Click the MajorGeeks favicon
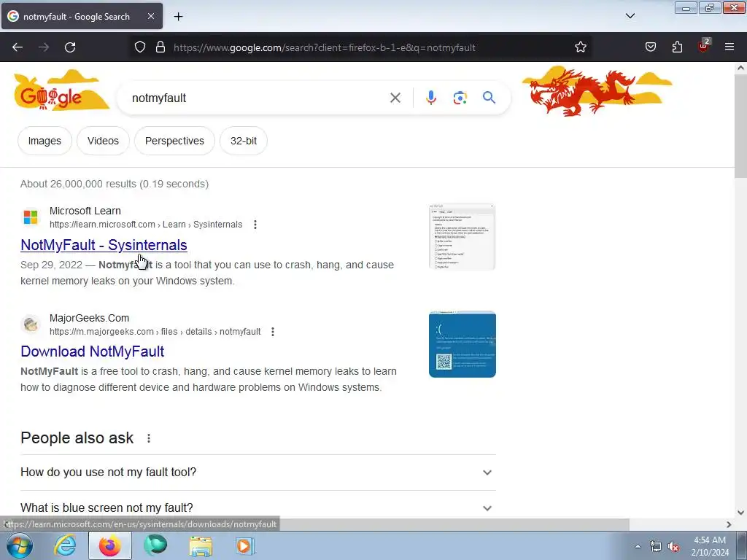Screen dimensions: 747x560 click(31, 324)
